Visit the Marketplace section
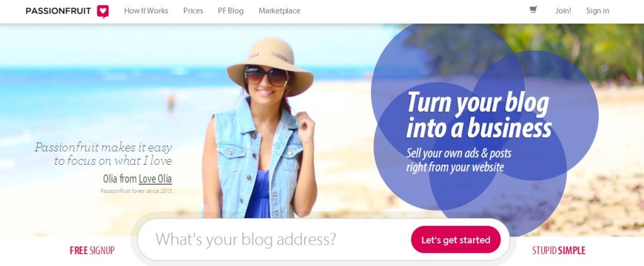 [279, 11]
